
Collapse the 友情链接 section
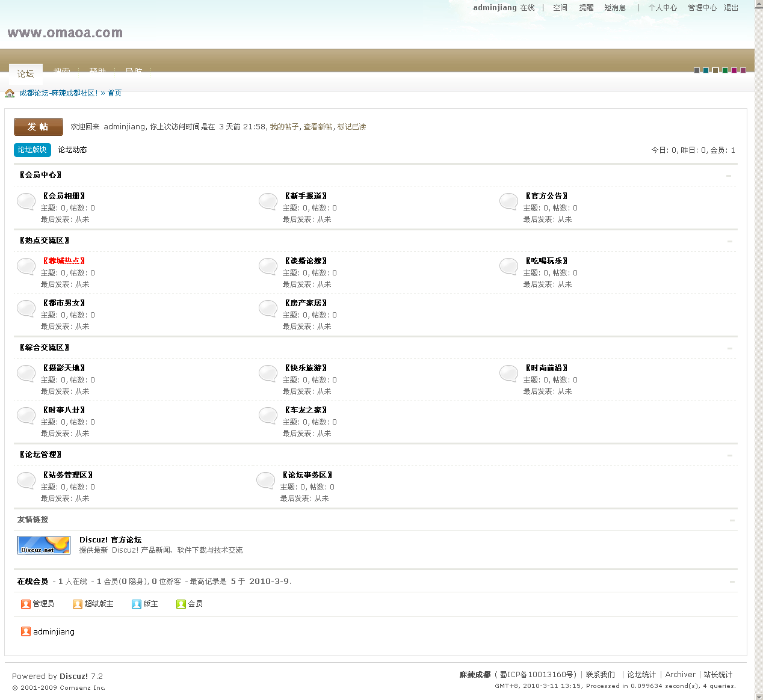point(732,520)
